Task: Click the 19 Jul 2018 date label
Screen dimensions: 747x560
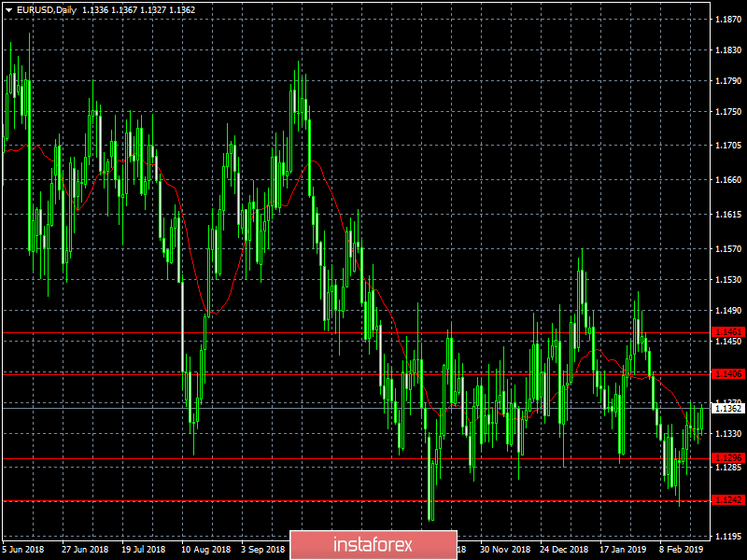Action: (x=144, y=549)
